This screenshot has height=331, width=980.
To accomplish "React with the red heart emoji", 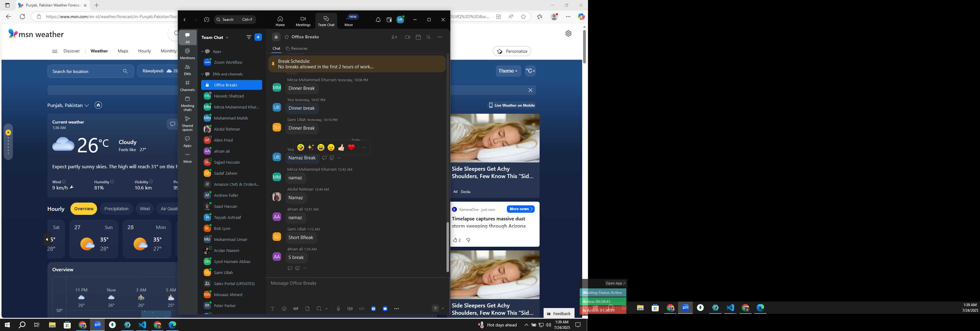I will tap(351, 147).
